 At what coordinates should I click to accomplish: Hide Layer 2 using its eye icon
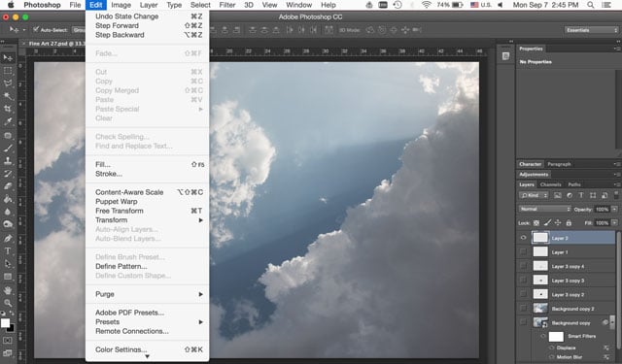523,238
